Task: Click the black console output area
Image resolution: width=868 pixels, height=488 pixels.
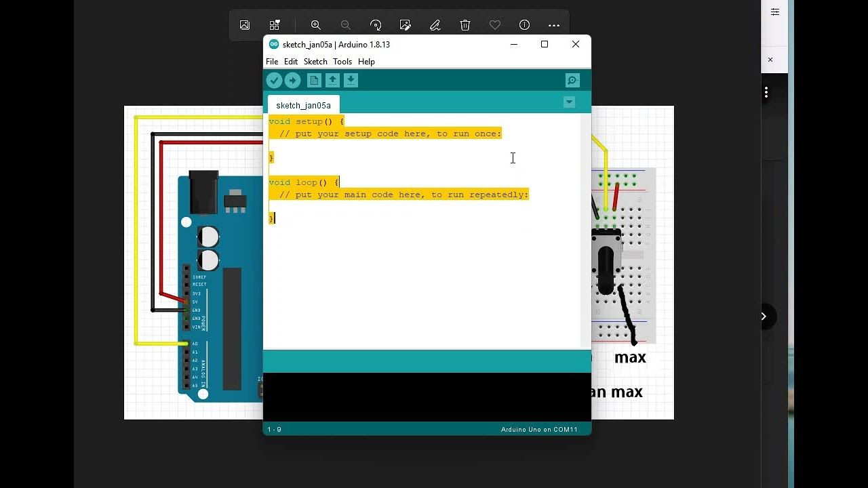Action: pyautogui.click(x=427, y=397)
